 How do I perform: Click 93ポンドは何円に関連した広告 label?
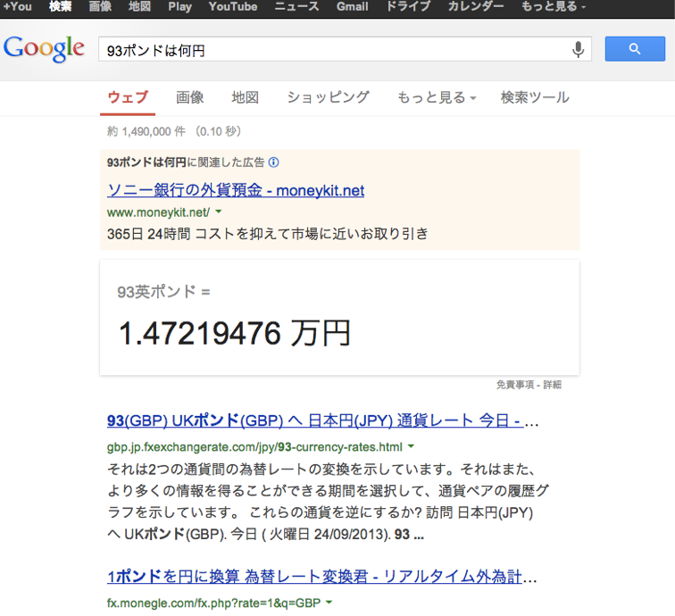(x=186, y=162)
